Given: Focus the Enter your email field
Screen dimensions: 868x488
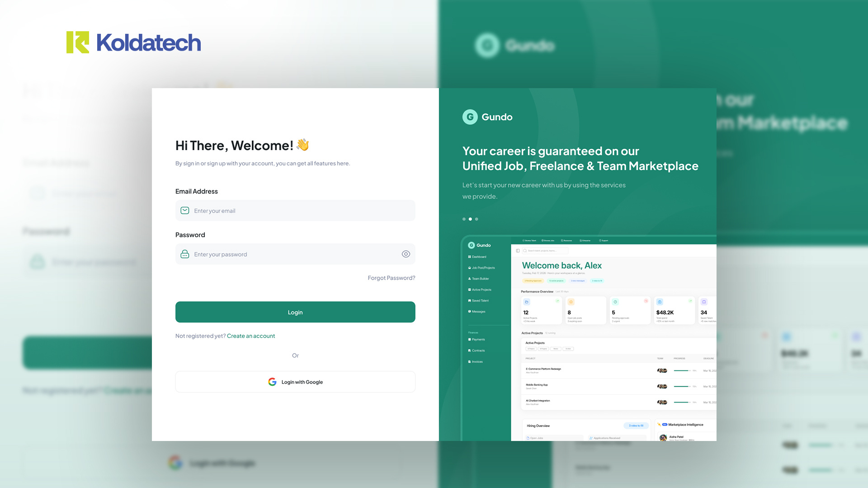Looking at the screenshot, I should pyautogui.click(x=295, y=211).
